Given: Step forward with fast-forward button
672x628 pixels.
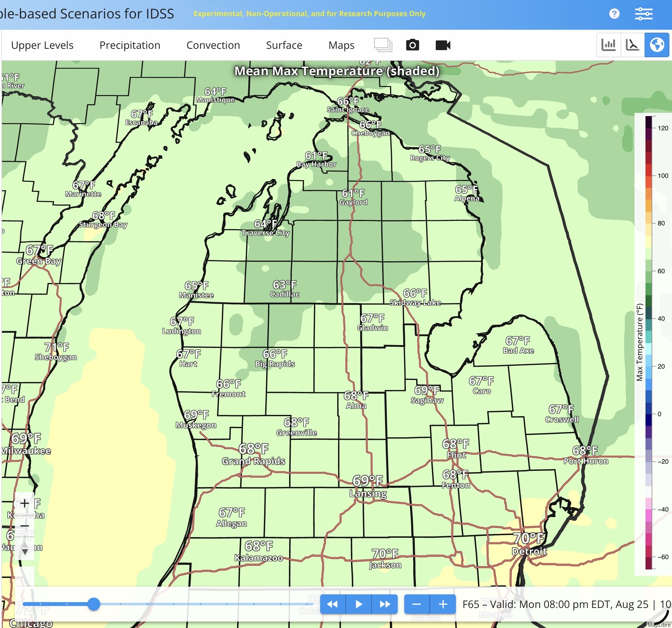Looking at the screenshot, I should (x=385, y=604).
